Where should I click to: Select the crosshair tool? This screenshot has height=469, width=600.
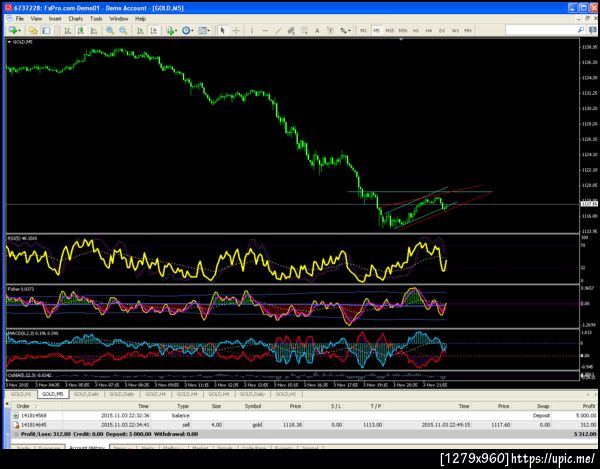pyautogui.click(x=236, y=31)
